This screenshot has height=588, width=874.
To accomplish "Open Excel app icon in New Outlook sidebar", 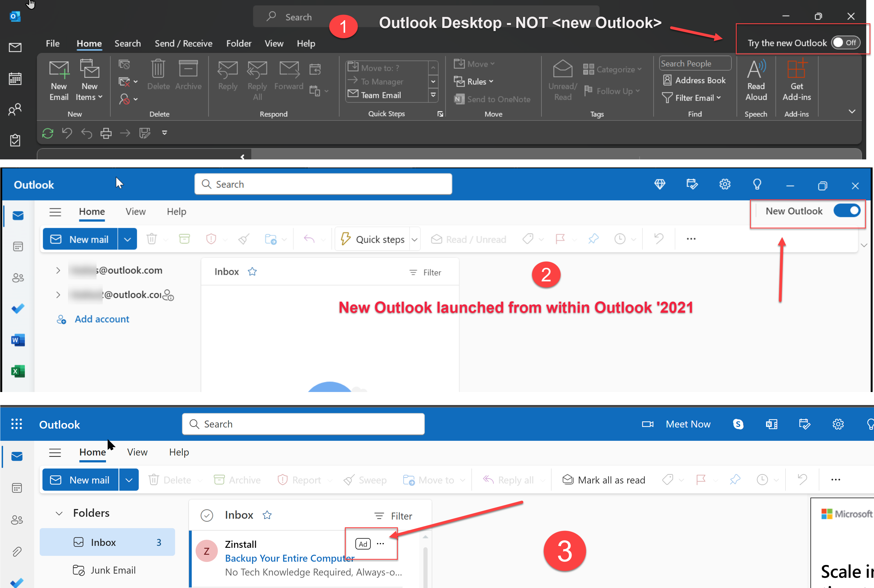I will pyautogui.click(x=18, y=371).
